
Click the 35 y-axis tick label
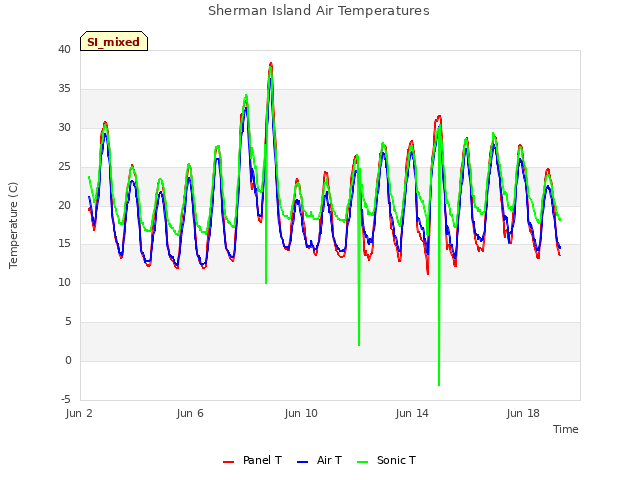point(64,88)
